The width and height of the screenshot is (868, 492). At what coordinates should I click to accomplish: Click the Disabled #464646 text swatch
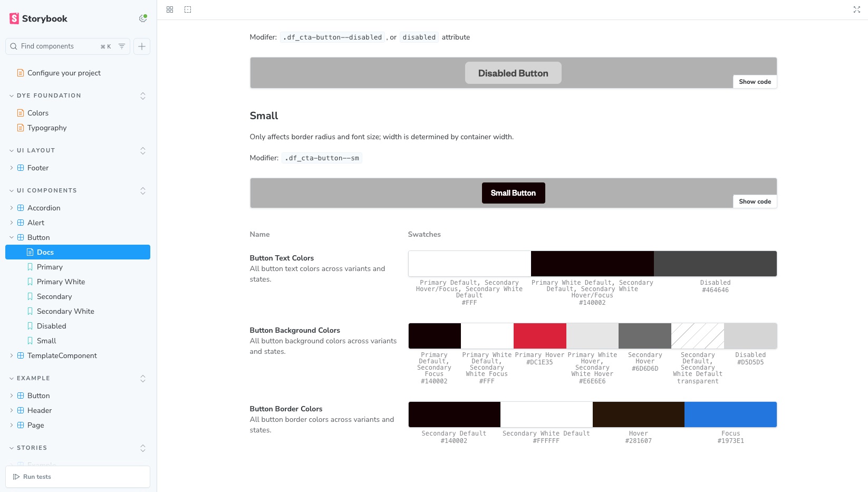[x=715, y=264]
